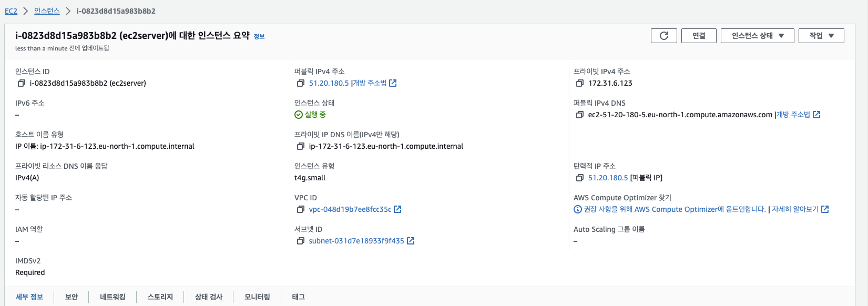Switch to the 보안 tab
This screenshot has height=306, width=868.
[x=72, y=297]
